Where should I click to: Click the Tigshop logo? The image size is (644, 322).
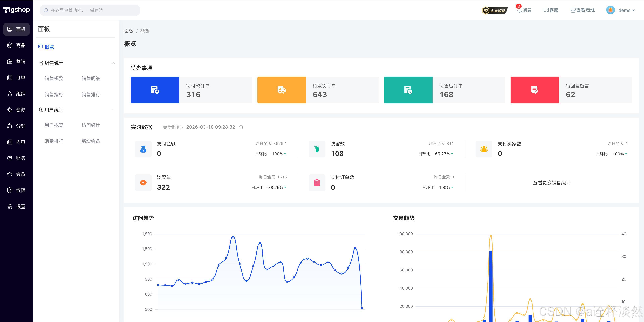coord(16,10)
